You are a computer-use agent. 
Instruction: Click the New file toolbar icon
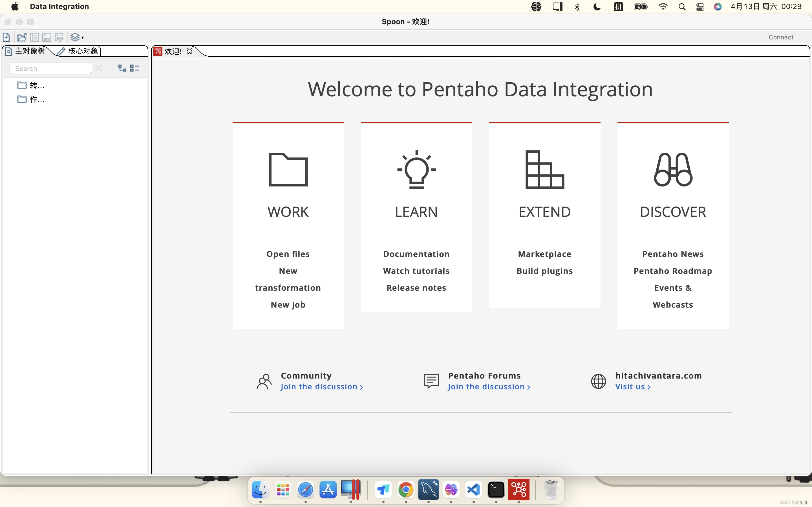[x=6, y=37]
